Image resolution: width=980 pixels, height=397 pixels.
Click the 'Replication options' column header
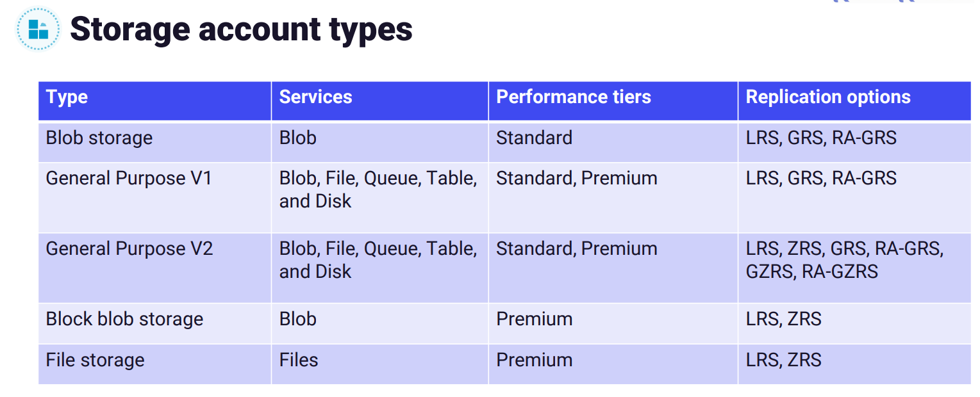828,97
